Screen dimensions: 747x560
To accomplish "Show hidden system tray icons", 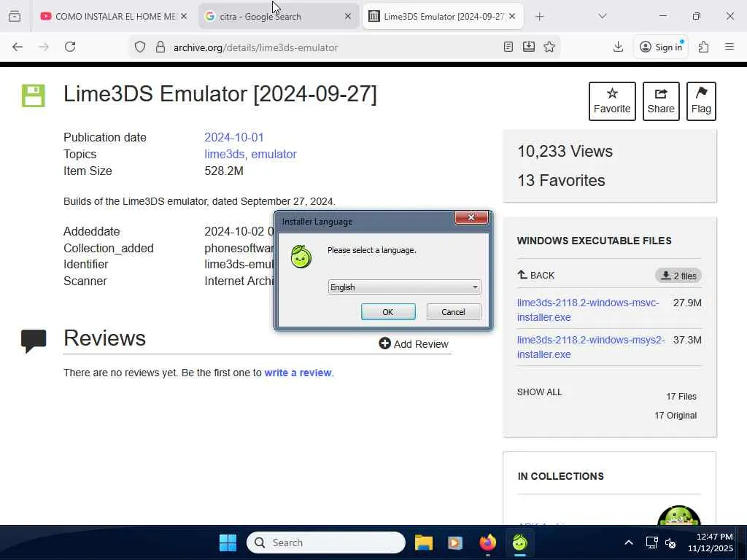I will pos(629,542).
